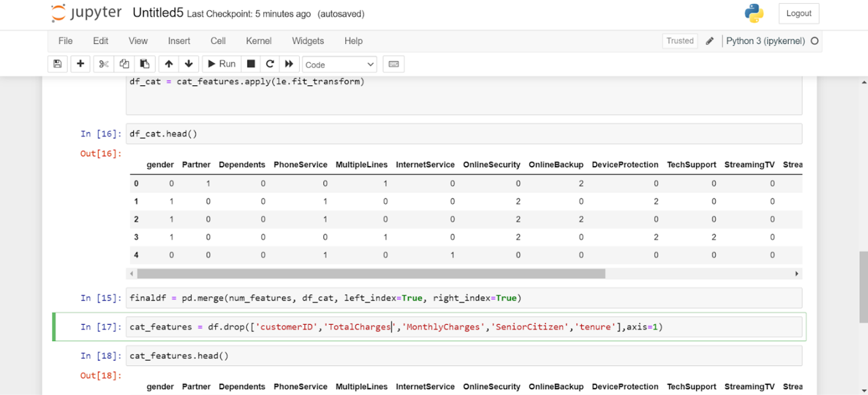The height and width of the screenshot is (395, 868).
Task: Open the Cell menu
Action: click(x=218, y=41)
